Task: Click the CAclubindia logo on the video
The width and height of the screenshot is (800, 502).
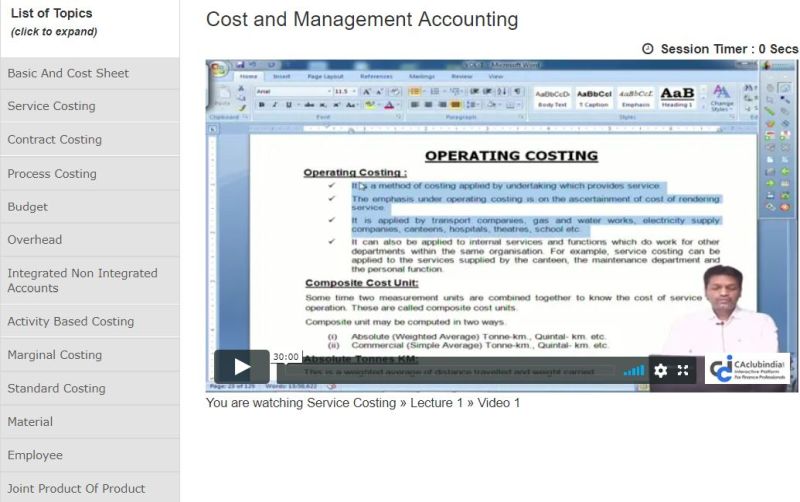Action: pyautogui.click(x=748, y=369)
